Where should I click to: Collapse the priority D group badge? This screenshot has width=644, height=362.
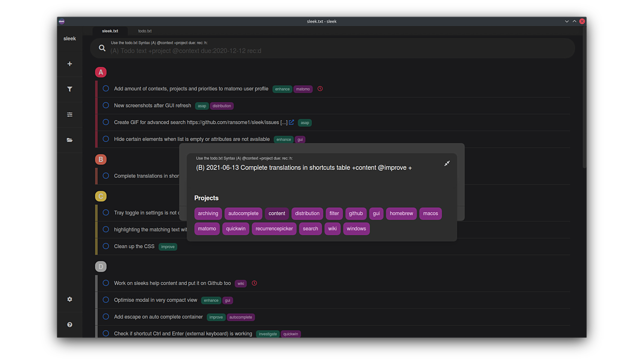(101, 267)
